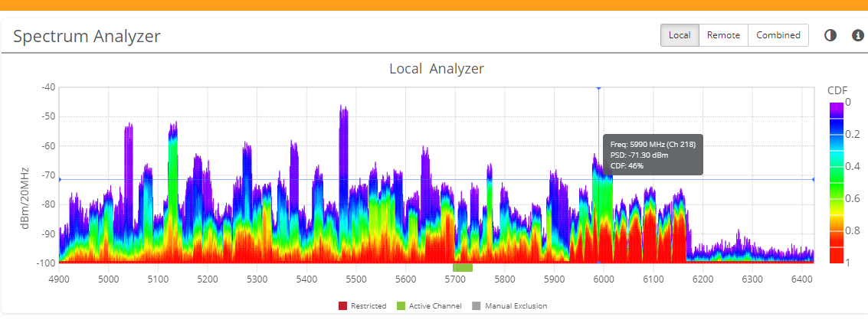Select left handle of horizontal PSD line
Viewport: 868px width, 320px height.
60,180
